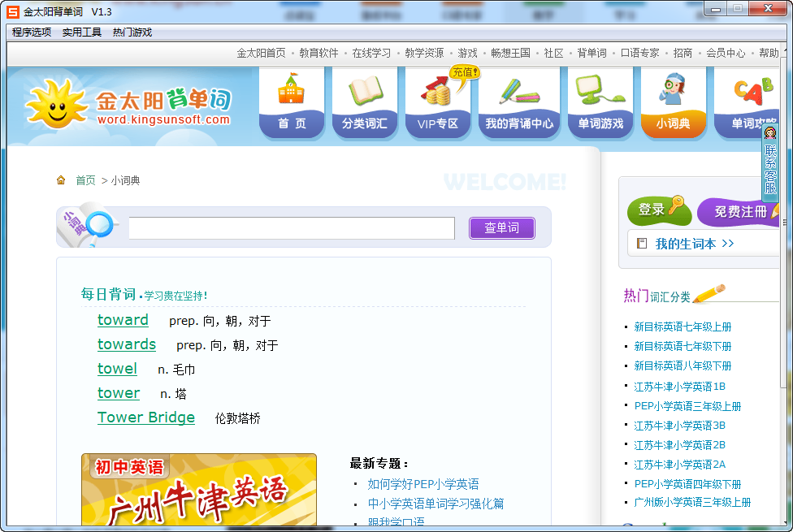Open the 广州牛津英语 banner image
Screen dimensions: 793x532
199,490
